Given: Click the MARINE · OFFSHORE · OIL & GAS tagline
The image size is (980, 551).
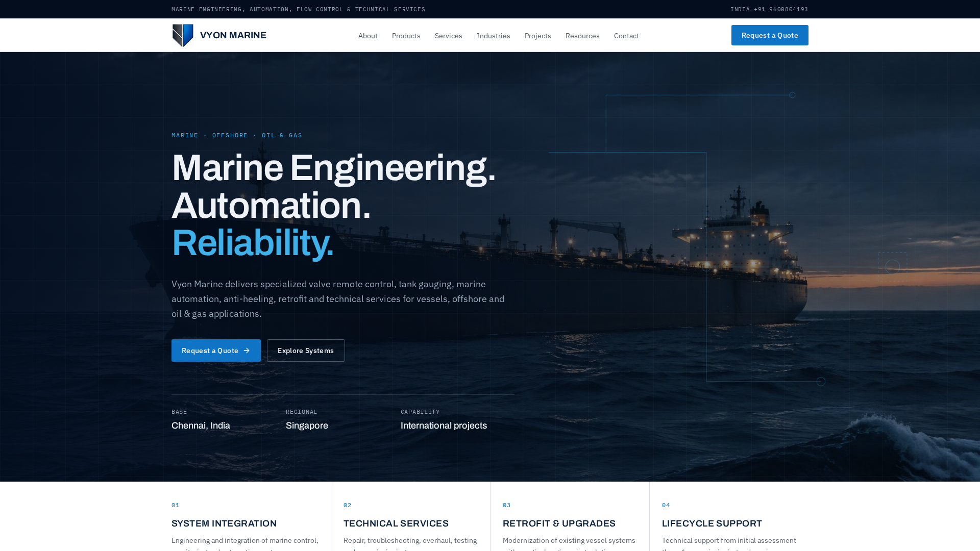Looking at the screenshot, I should point(237,135).
